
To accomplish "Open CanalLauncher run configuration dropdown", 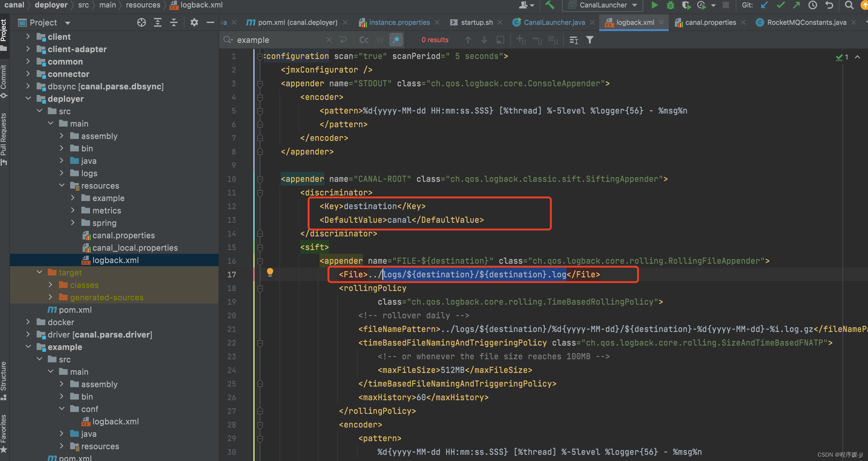I will [x=603, y=5].
